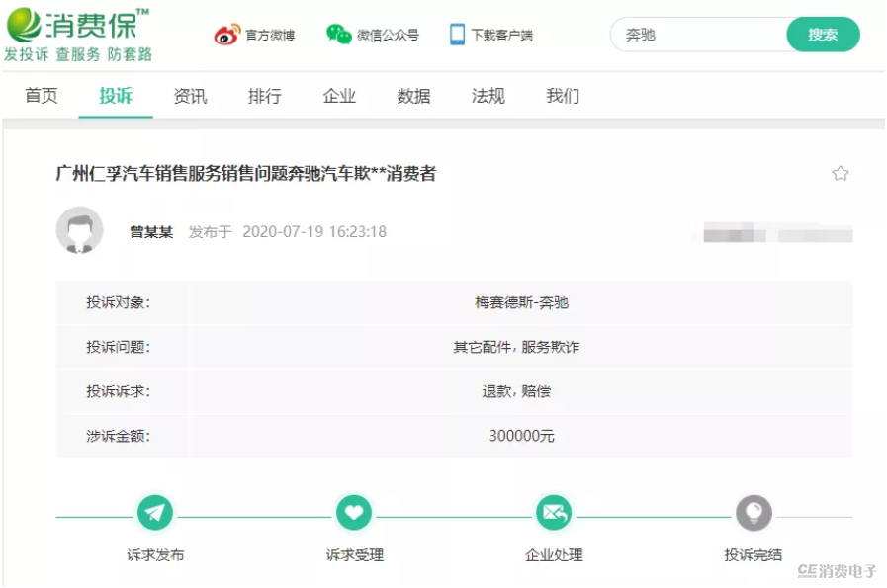Favorite the complaint with the star icon
The height and width of the screenshot is (588, 887).
841,173
